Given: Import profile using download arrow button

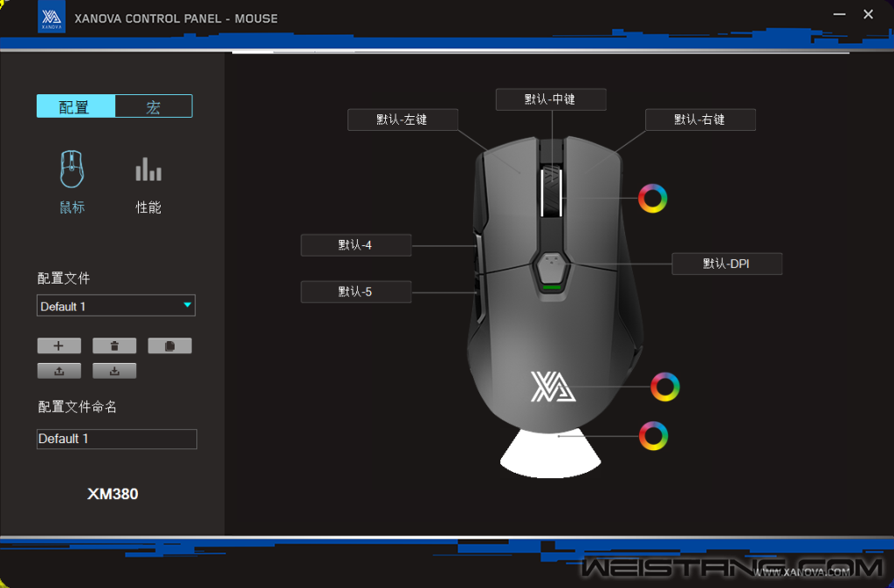Looking at the screenshot, I should point(114,371).
